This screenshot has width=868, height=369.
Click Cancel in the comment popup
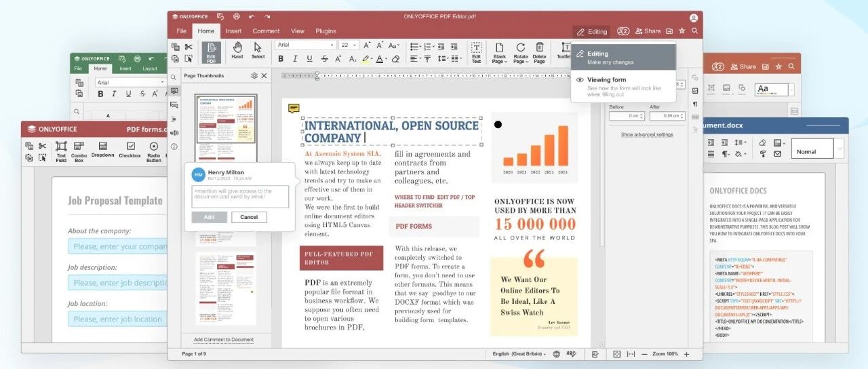249,217
